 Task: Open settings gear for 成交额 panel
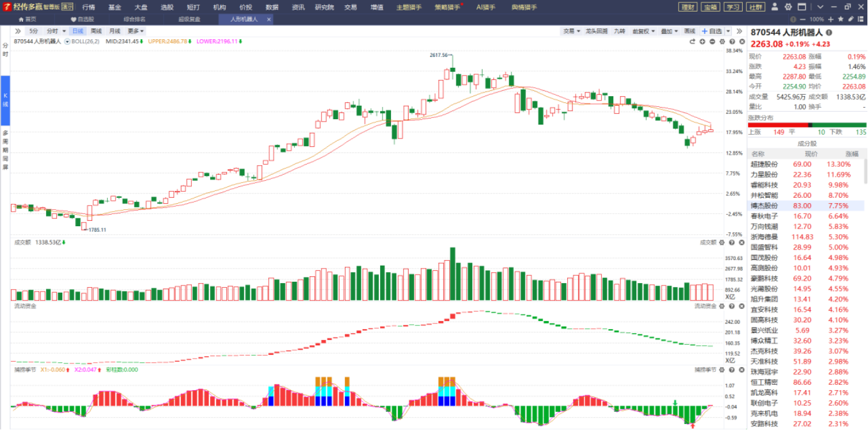click(722, 243)
